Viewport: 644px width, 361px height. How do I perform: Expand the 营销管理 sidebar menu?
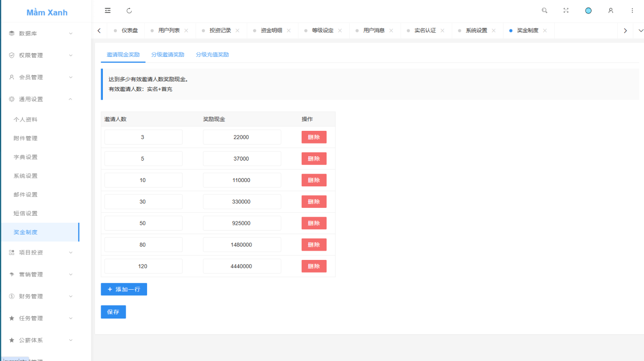coord(40,274)
